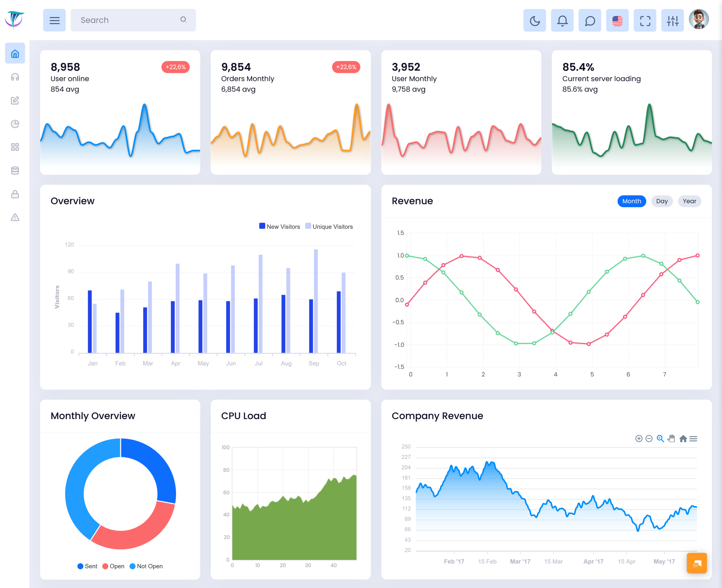Open the settings sliders icon in header

(x=673, y=21)
